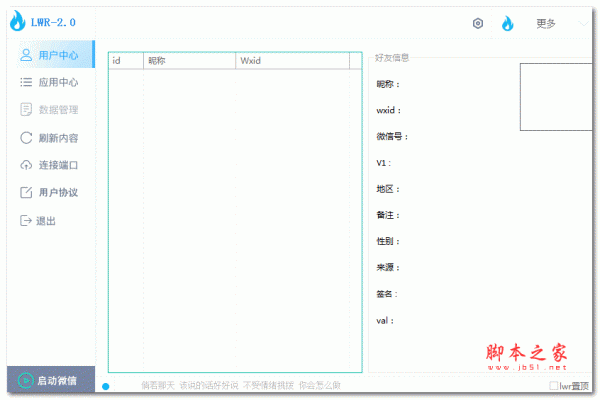Click the friend avatar image box

tap(556, 97)
